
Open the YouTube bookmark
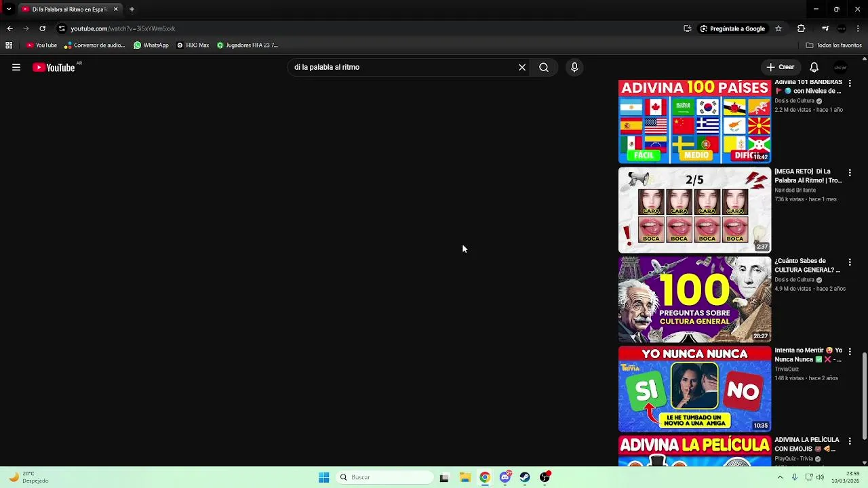41,45
